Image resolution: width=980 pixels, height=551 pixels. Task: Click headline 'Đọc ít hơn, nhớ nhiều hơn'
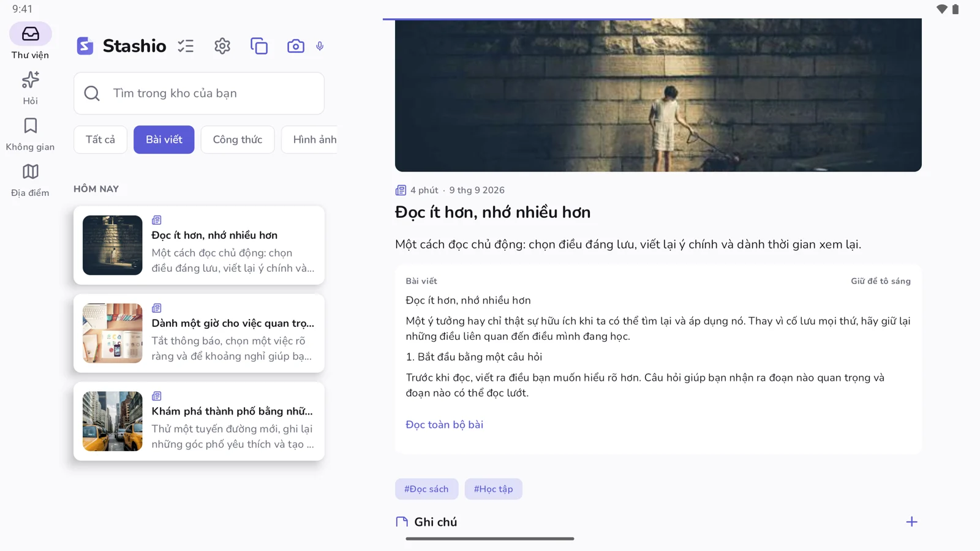[x=493, y=212]
